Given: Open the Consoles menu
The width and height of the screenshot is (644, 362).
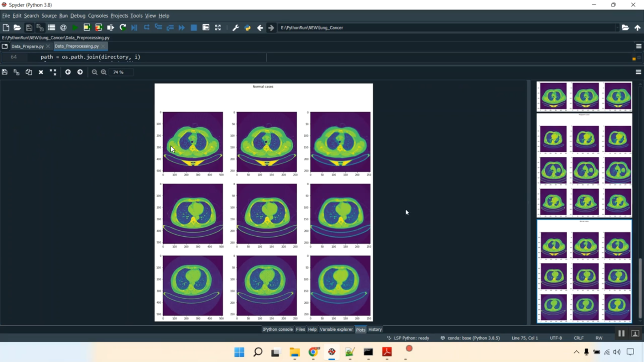Looking at the screenshot, I should pos(98,15).
